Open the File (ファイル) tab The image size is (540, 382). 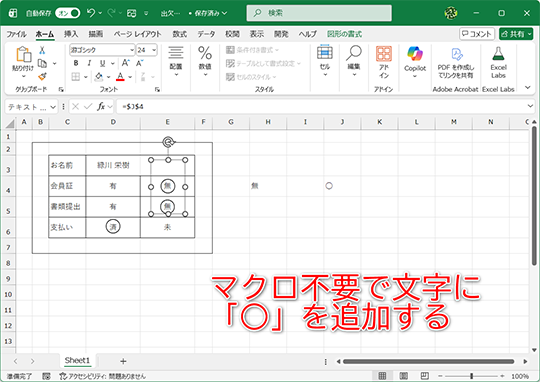coord(16,34)
